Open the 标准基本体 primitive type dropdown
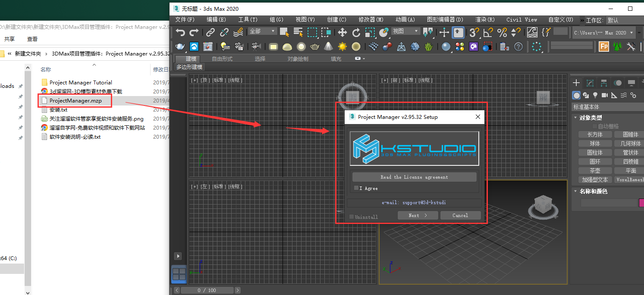 pyautogui.click(x=608, y=107)
